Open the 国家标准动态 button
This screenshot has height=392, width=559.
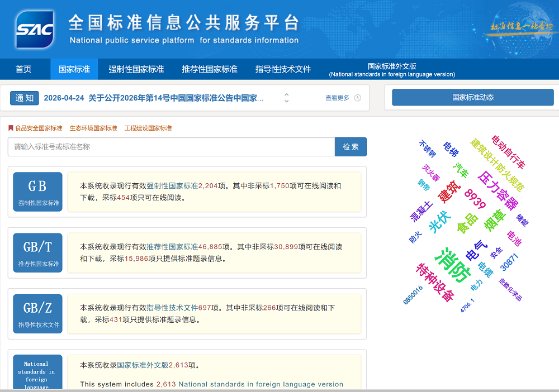pos(472,97)
